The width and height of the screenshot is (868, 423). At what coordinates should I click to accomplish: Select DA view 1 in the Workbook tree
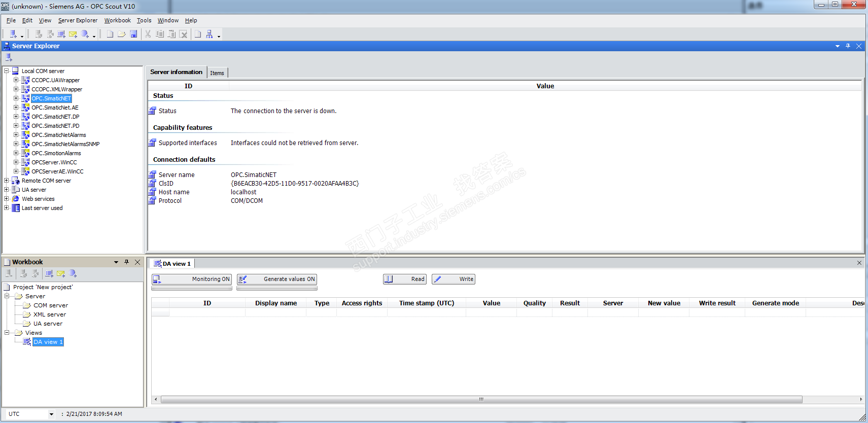coord(48,342)
